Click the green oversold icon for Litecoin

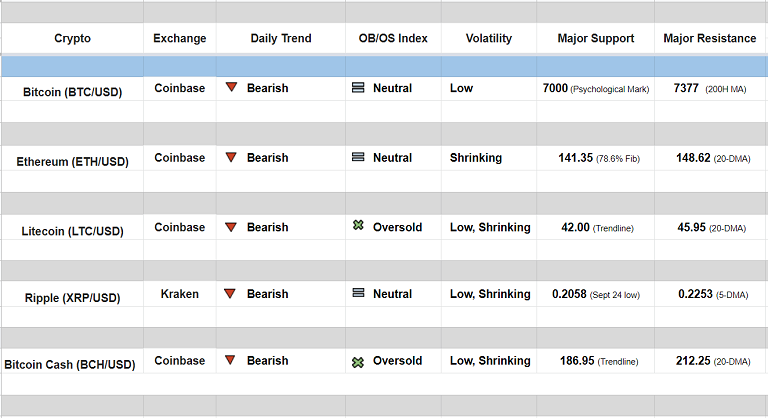tap(358, 227)
